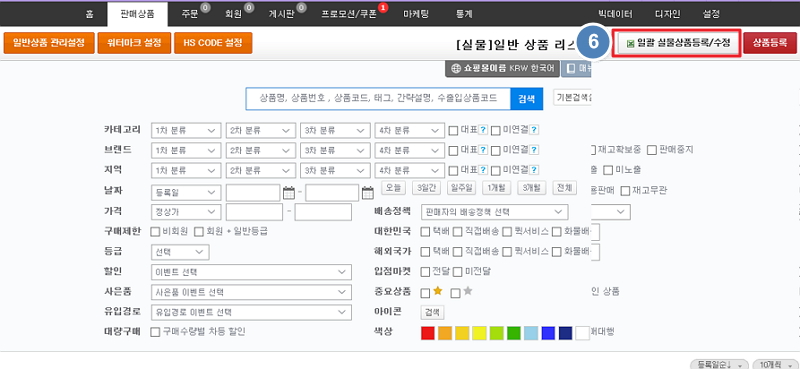800x369 pixels.
Task: Expand the 할인 이벤트 선택 dropdown
Action: pos(252,272)
